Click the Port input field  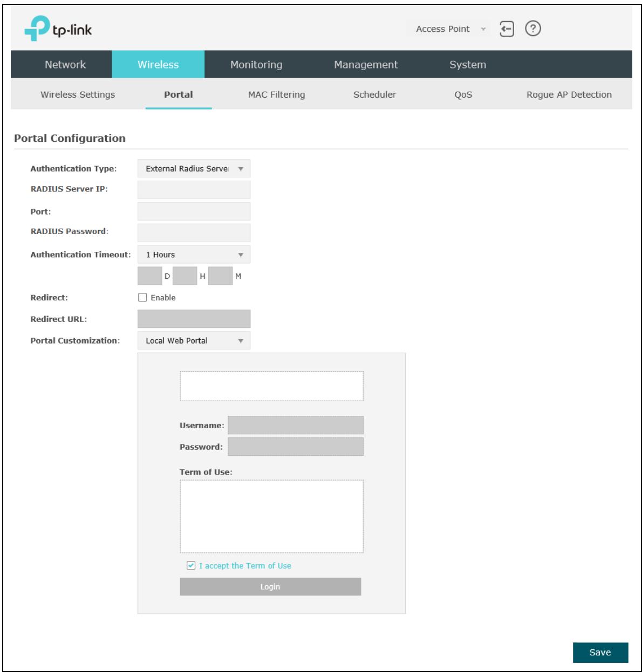[x=194, y=211]
